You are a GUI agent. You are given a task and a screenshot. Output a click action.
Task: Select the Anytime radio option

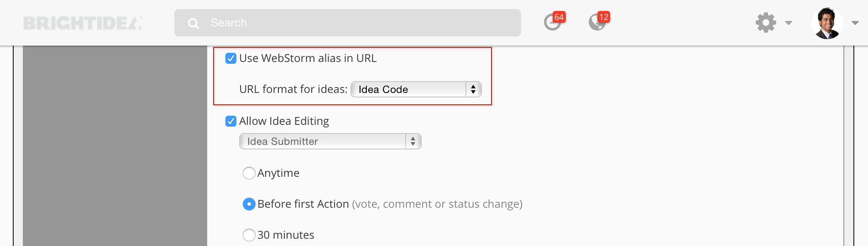tap(249, 173)
